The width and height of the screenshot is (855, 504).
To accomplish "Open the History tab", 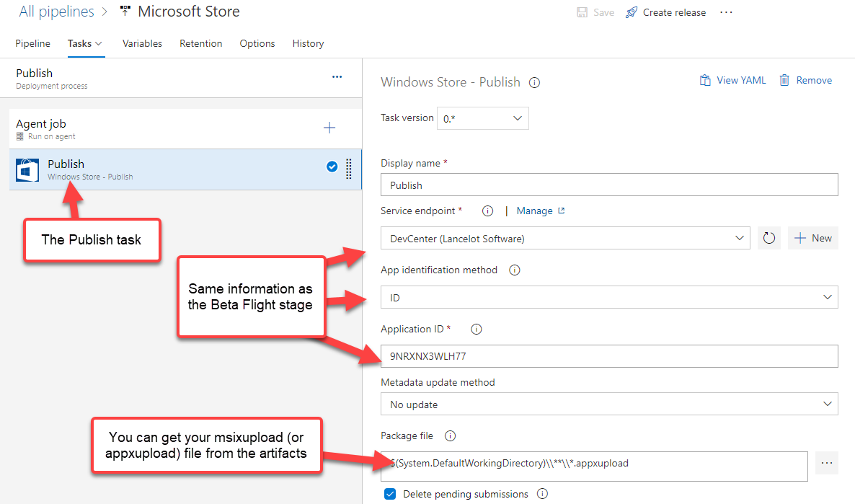I will click(x=308, y=43).
